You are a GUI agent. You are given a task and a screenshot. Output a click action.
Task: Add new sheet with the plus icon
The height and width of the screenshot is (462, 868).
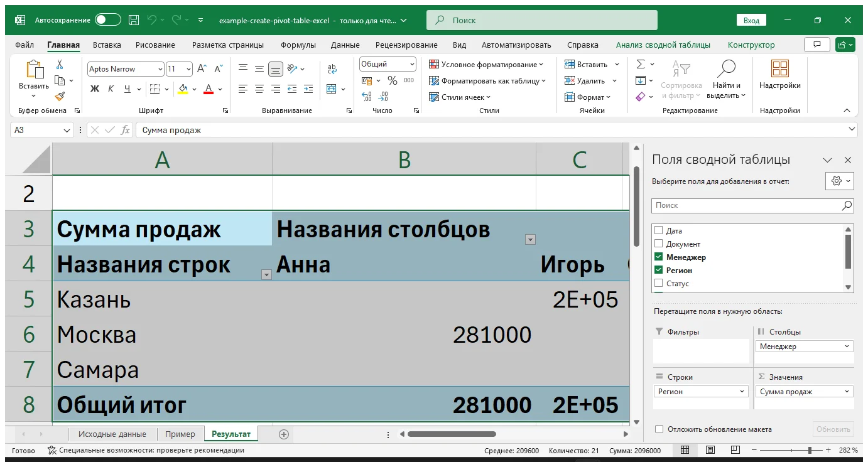coord(283,434)
